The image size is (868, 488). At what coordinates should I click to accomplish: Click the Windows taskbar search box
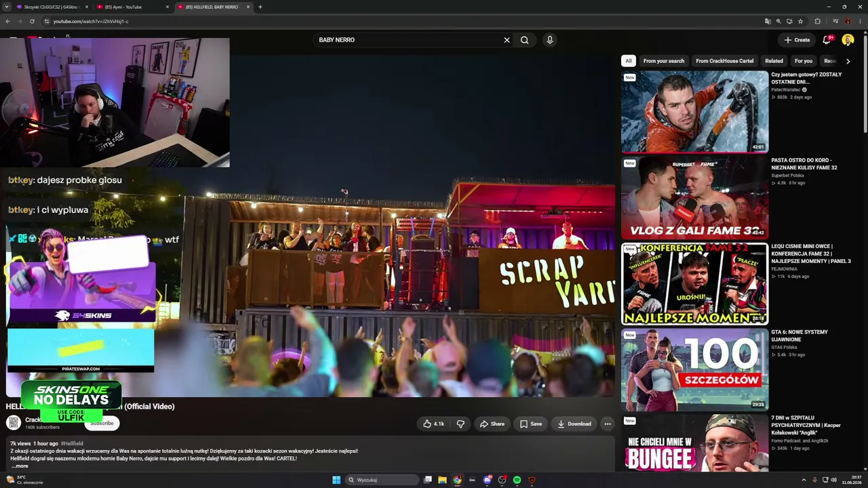click(x=381, y=480)
